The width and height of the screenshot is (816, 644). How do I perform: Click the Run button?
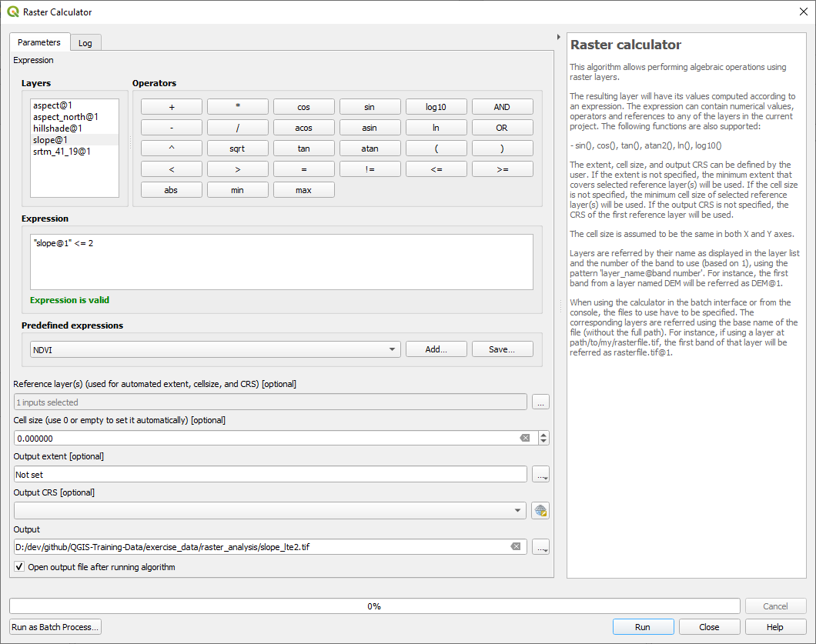[x=643, y=626]
